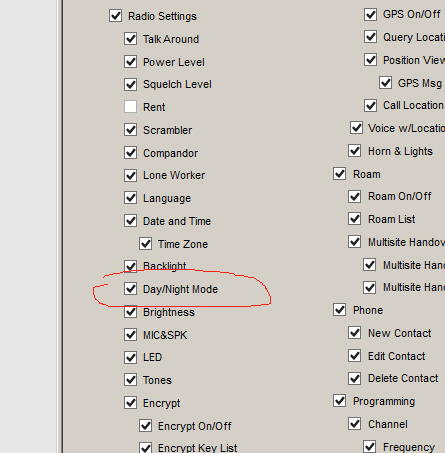The width and height of the screenshot is (445, 453).
Task: Uncheck the Phone checkbox
Action: (x=340, y=310)
